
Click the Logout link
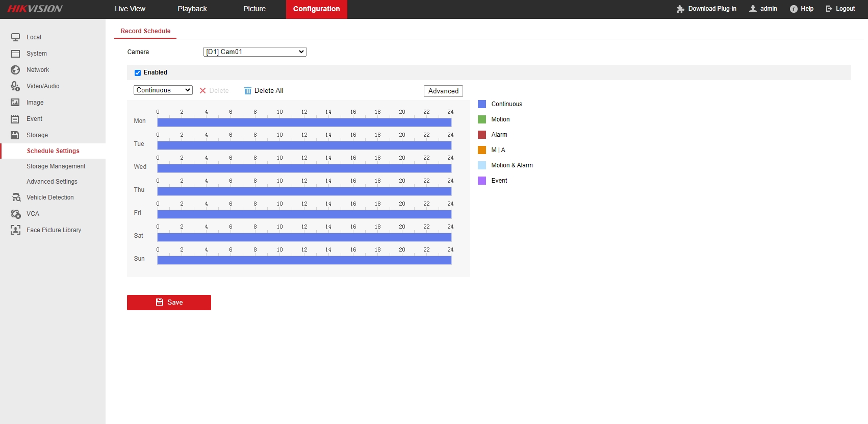tap(840, 9)
